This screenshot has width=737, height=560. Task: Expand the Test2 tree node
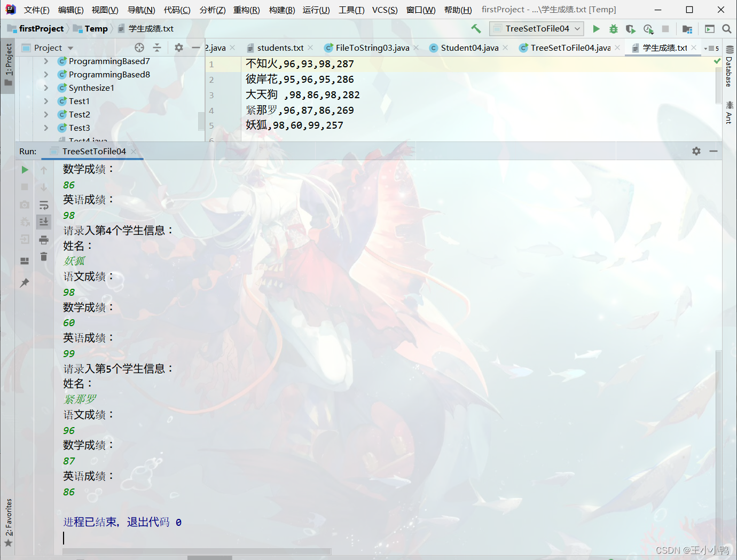[46, 115]
